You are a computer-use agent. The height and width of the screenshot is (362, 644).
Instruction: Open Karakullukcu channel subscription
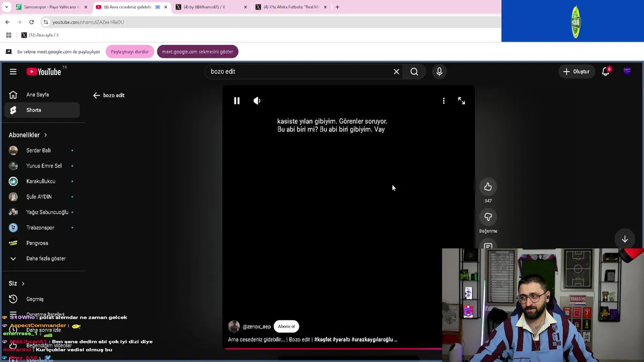pyautogui.click(x=42, y=181)
